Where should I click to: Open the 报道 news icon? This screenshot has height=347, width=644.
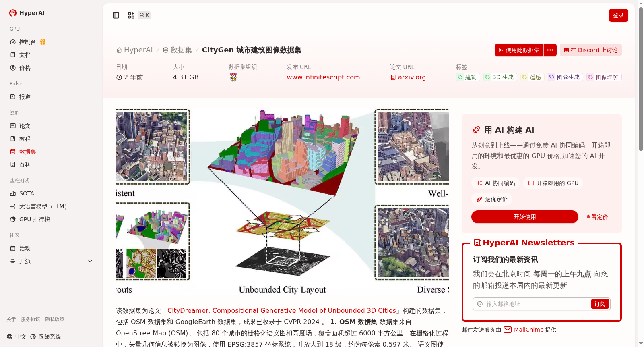pyautogui.click(x=13, y=97)
